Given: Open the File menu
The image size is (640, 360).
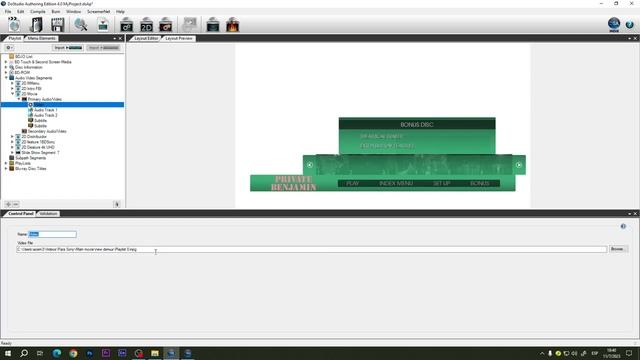Looking at the screenshot, I should (x=8, y=12).
